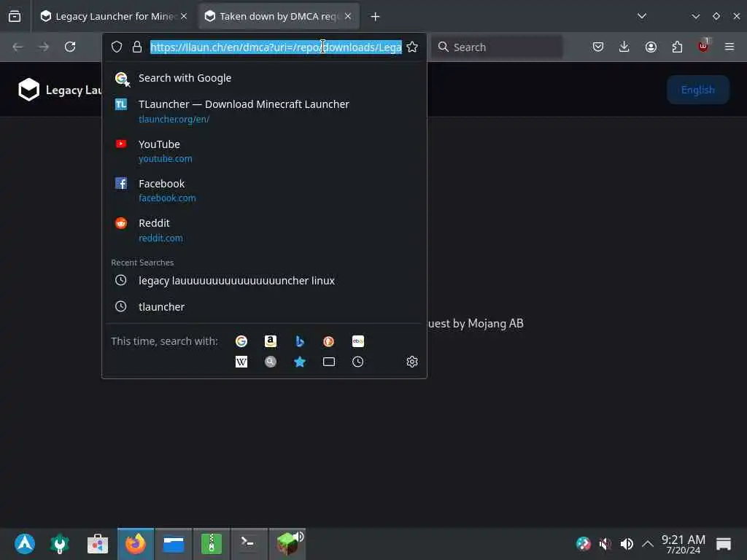Open the Downloads panel
This screenshot has height=560, width=747.
(x=624, y=47)
